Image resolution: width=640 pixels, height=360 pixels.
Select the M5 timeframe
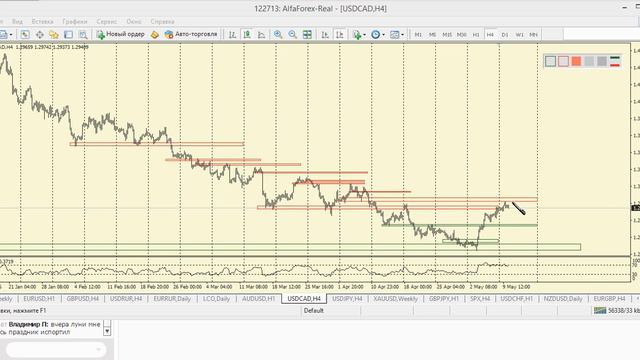tap(433, 35)
